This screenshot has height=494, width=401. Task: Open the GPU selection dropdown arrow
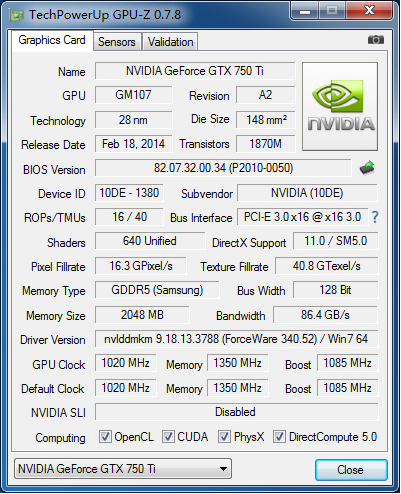click(223, 469)
